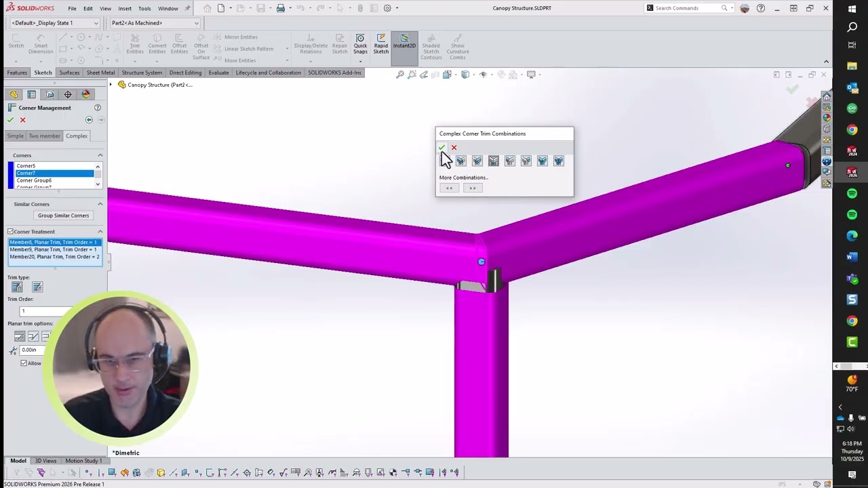Switch to the Two member tab
The height and width of the screenshot is (488, 868).
44,136
